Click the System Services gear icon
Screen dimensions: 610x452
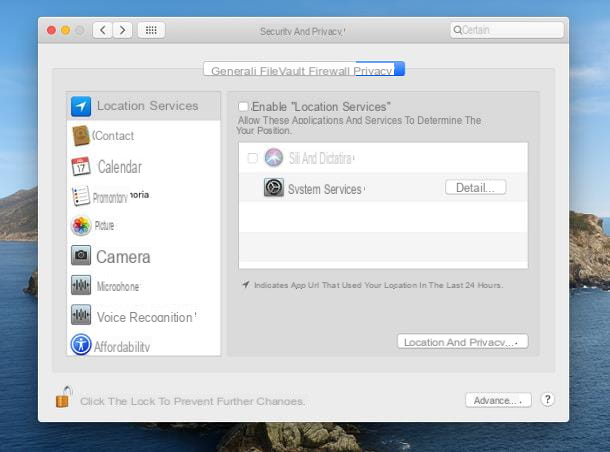click(x=274, y=187)
